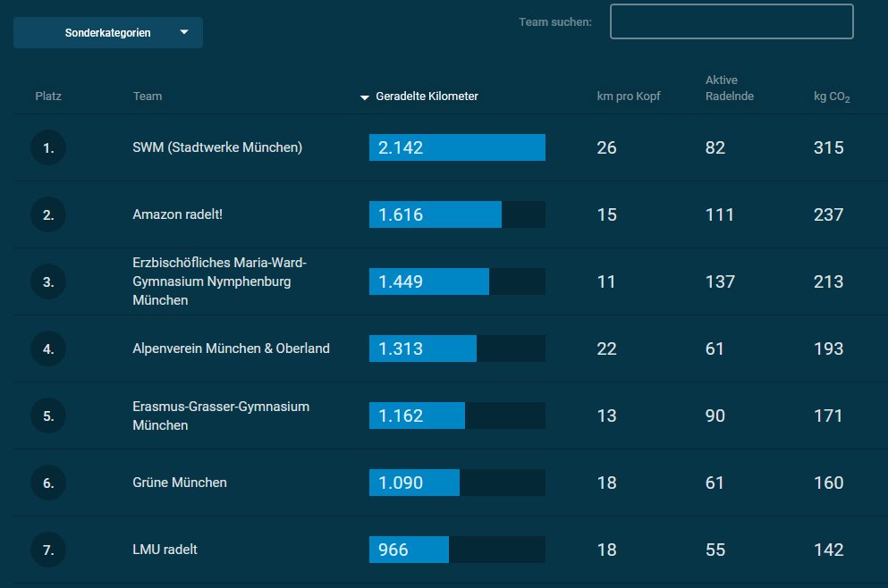Click the Team suchen search field
This screenshot has width=888, height=588.
tap(732, 21)
